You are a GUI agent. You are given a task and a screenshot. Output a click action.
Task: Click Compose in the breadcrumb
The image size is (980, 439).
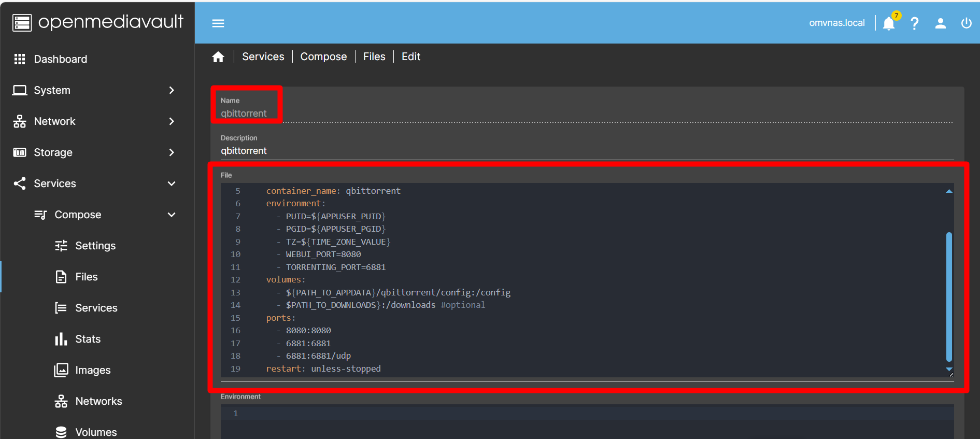tap(323, 56)
